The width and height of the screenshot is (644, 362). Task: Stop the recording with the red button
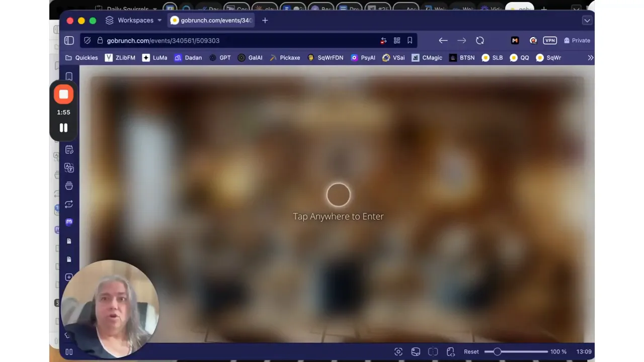[63, 94]
